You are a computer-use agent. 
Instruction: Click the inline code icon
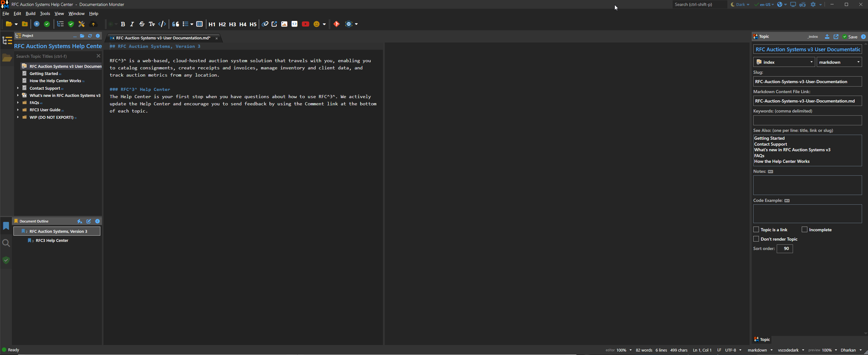162,24
